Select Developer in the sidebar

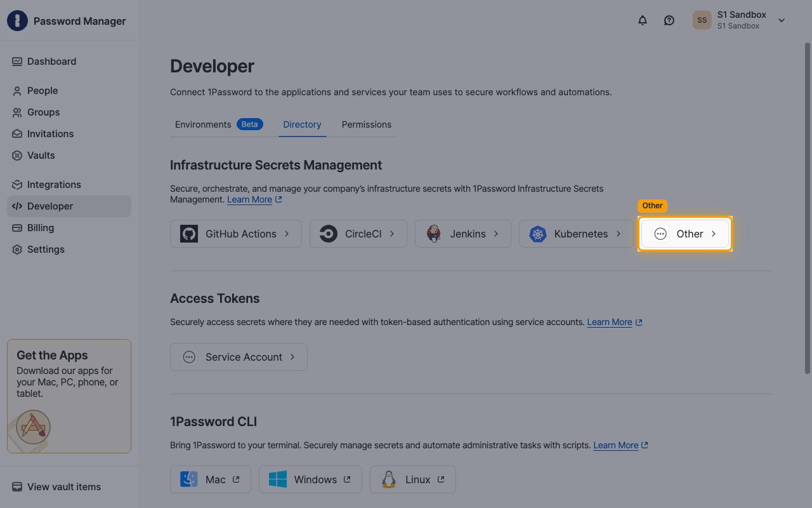[x=69, y=206]
